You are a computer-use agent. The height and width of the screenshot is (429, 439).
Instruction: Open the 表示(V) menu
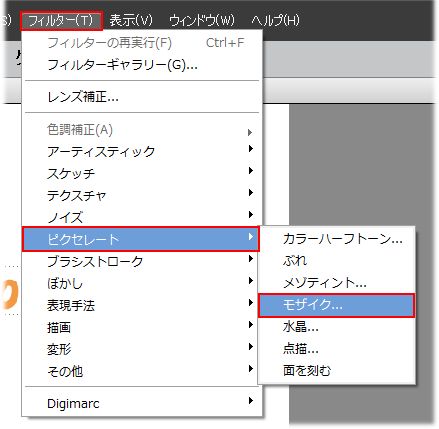131,21
